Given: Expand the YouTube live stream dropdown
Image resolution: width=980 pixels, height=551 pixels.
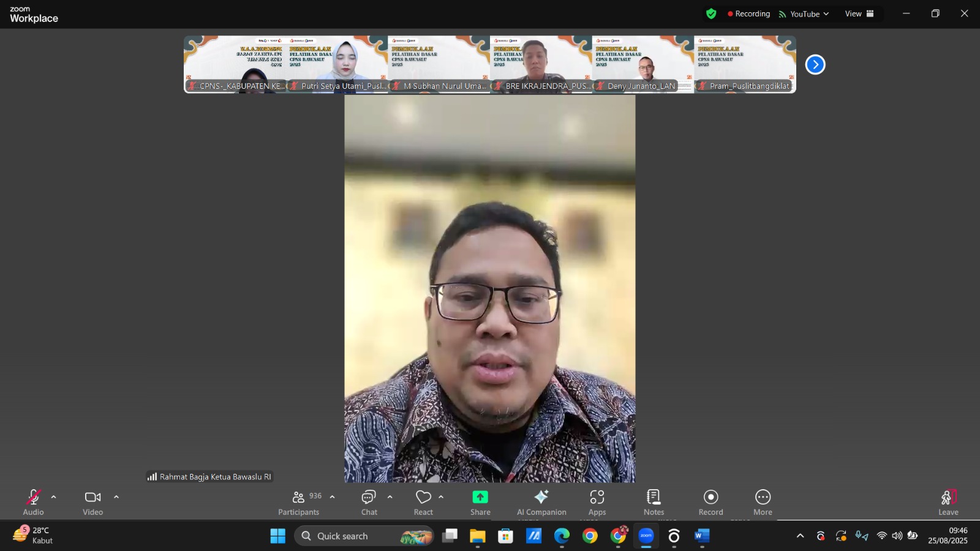Looking at the screenshot, I should click(x=826, y=13).
